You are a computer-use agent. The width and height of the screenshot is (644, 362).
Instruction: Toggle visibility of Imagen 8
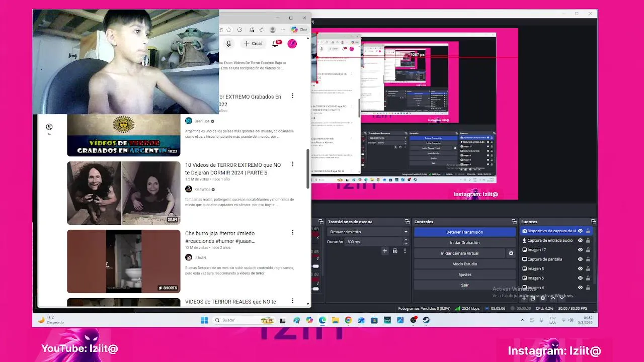[x=580, y=268]
